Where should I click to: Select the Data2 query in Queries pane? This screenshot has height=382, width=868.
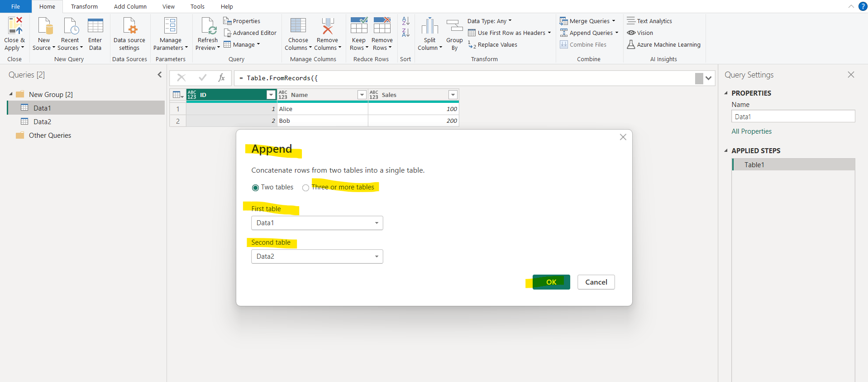click(42, 121)
